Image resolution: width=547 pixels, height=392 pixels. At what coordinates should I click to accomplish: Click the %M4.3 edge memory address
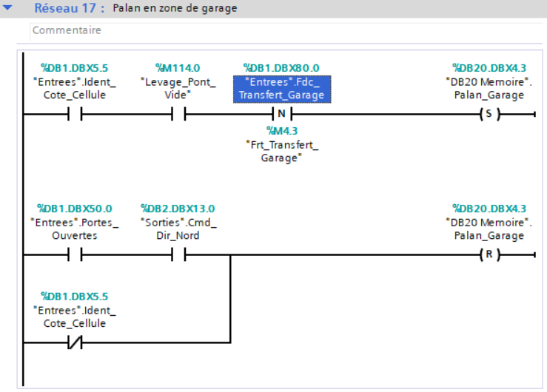[x=281, y=131]
